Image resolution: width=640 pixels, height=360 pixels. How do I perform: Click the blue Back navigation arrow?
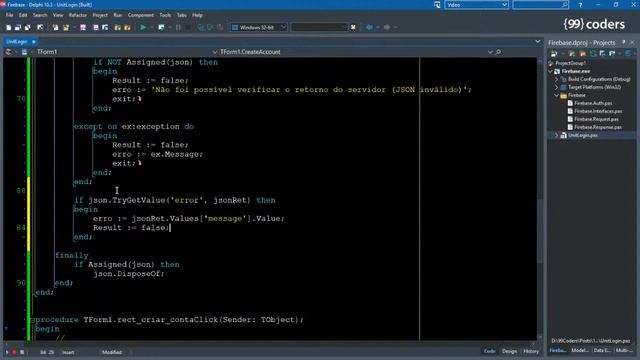(369, 27)
